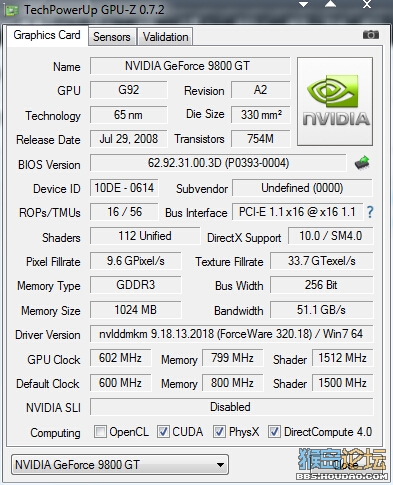Click the NVIDIA logo image
The height and width of the screenshot is (485, 393).
click(335, 101)
